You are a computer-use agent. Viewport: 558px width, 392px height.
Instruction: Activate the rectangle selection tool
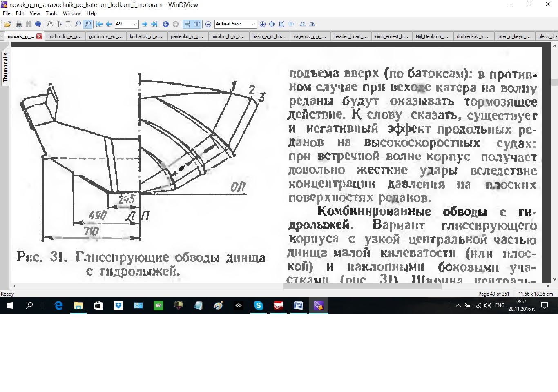(69, 24)
